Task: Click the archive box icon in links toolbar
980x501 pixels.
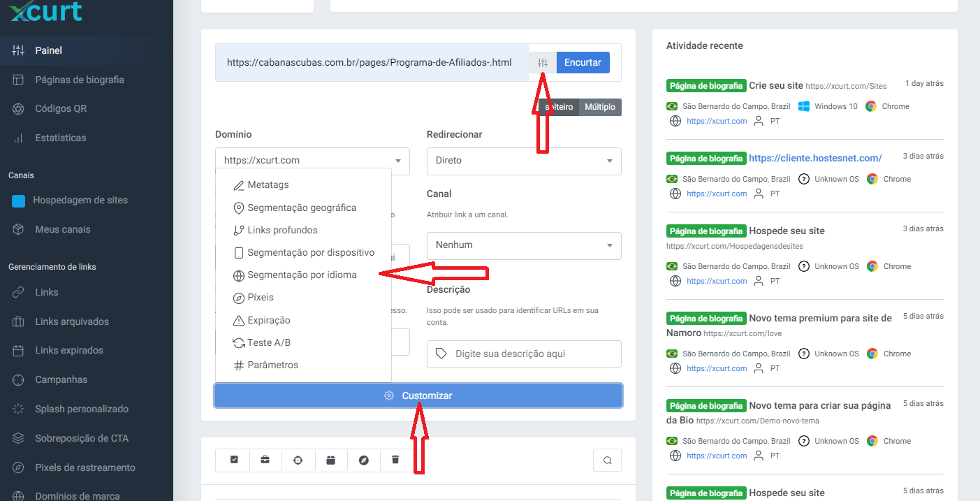Action: pyautogui.click(x=331, y=460)
